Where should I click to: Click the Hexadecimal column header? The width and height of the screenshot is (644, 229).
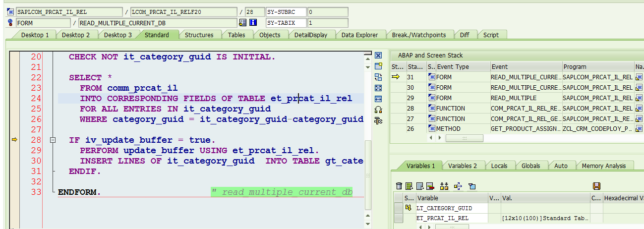[x=623, y=198]
